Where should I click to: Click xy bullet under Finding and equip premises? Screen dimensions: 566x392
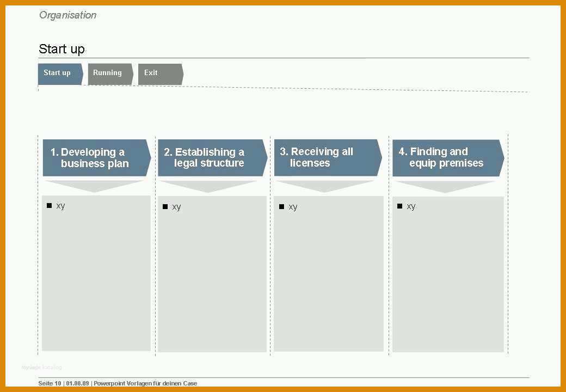(407, 206)
